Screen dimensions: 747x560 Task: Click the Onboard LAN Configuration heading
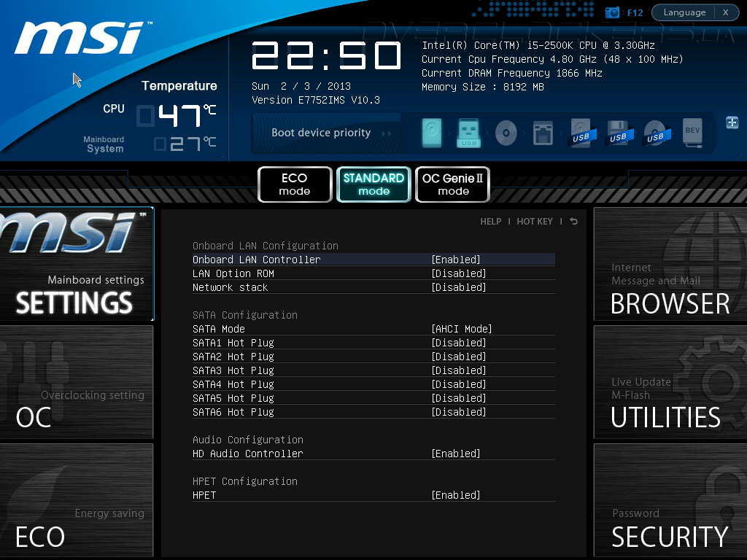click(266, 246)
